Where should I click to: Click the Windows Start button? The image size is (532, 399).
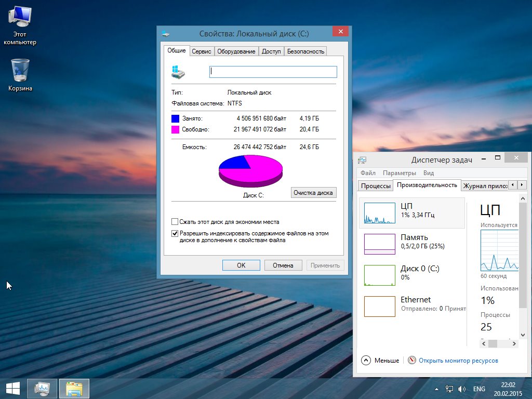click(13, 388)
